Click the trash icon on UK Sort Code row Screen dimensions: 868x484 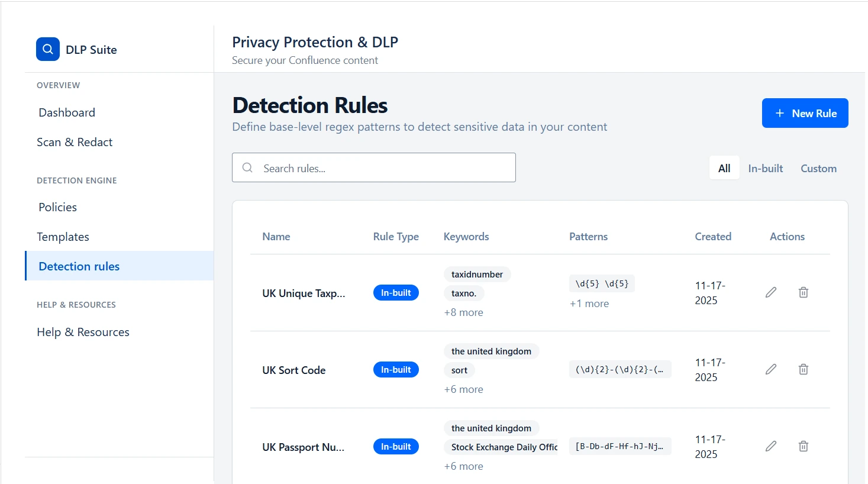pos(803,369)
